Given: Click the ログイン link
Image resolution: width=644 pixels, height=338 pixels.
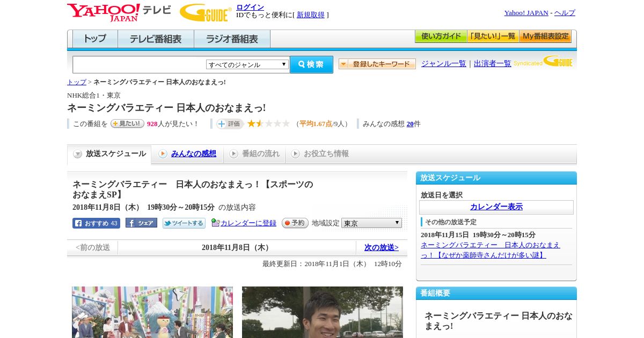Looking at the screenshot, I should (x=250, y=7).
